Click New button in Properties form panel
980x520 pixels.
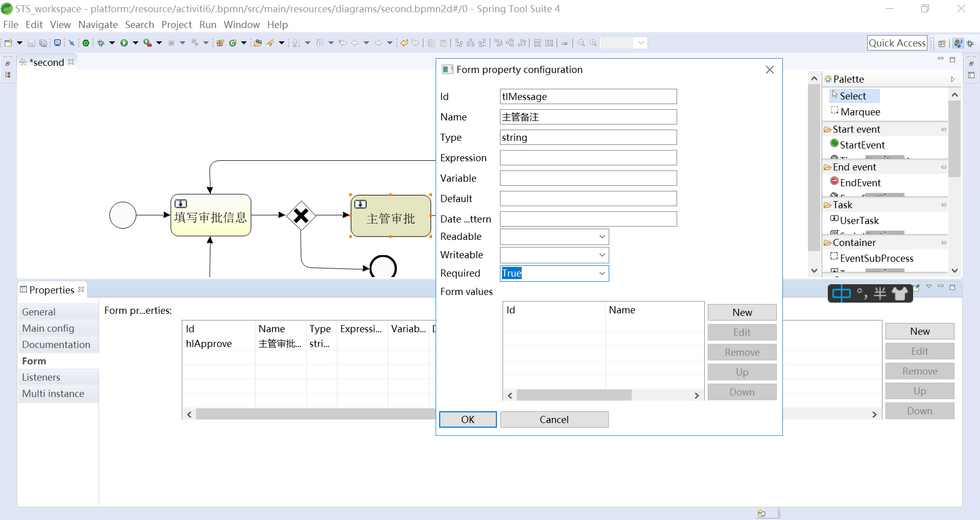920,331
